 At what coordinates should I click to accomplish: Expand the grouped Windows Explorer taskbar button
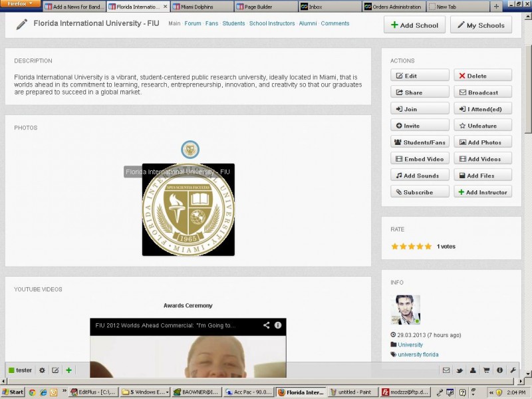coord(146,392)
